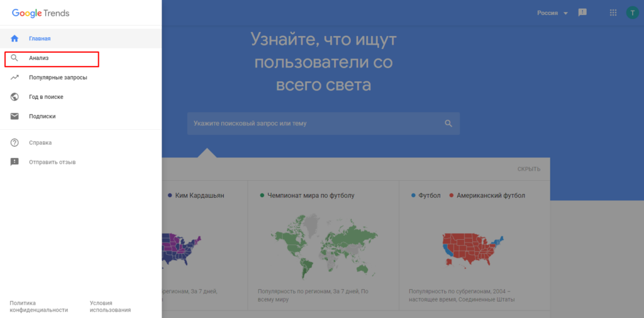This screenshot has width=644, height=318.
Task: Click the СКРЫТЬ button
Action: tap(528, 169)
